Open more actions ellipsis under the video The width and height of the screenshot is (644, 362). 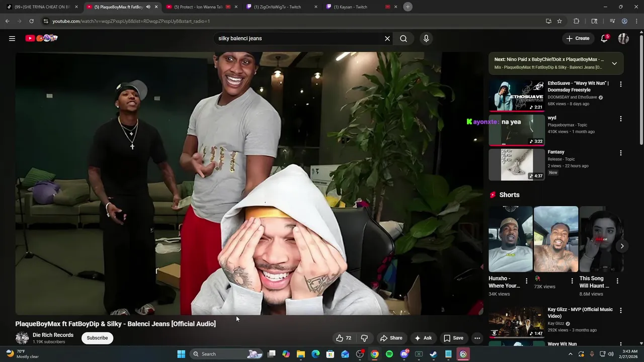point(477,338)
